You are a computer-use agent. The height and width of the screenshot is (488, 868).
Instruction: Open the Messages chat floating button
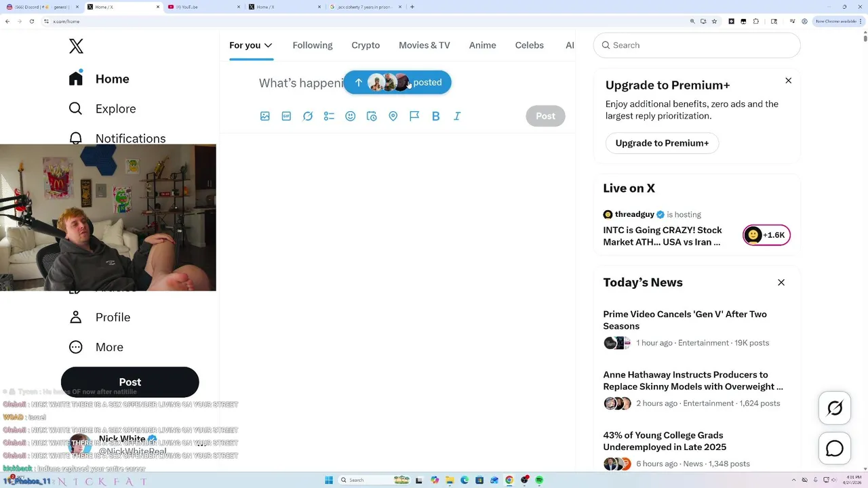coord(835,449)
